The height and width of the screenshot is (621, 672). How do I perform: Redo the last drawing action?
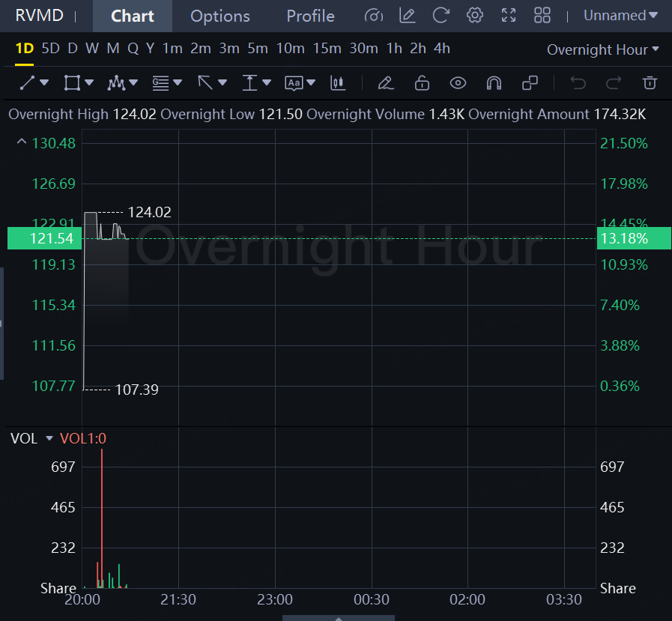(x=614, y=82)
